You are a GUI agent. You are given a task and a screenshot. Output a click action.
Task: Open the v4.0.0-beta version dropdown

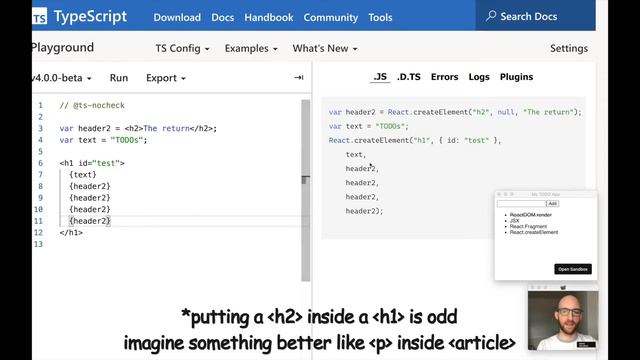(62, 78)
